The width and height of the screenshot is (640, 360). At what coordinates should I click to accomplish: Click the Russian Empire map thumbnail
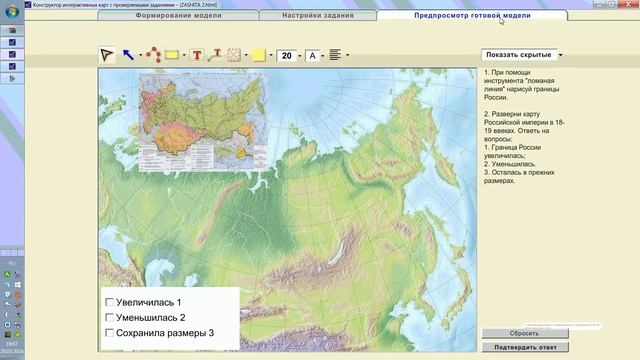tap(203, 122)
